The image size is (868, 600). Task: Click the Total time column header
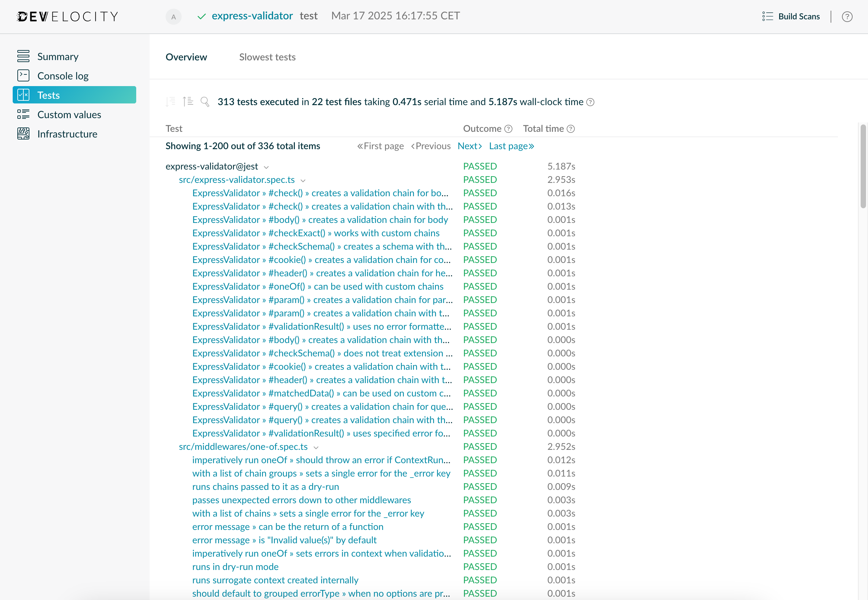coord(544,128)
